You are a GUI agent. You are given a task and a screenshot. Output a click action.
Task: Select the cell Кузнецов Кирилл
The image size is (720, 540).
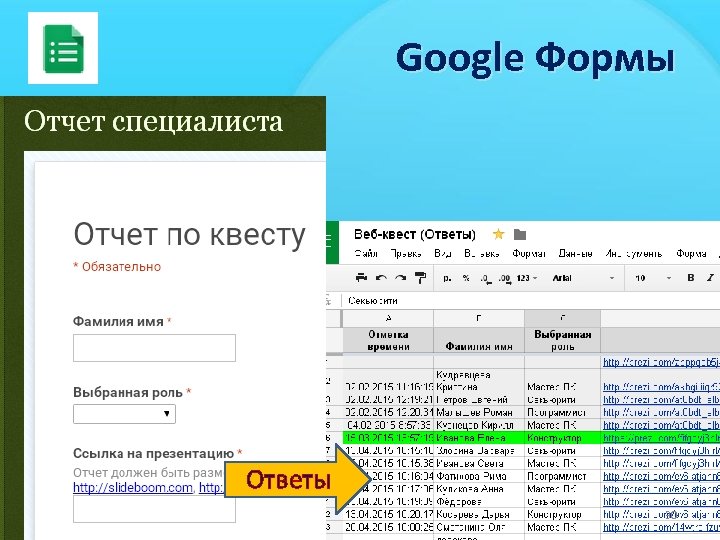coord(478,425)
